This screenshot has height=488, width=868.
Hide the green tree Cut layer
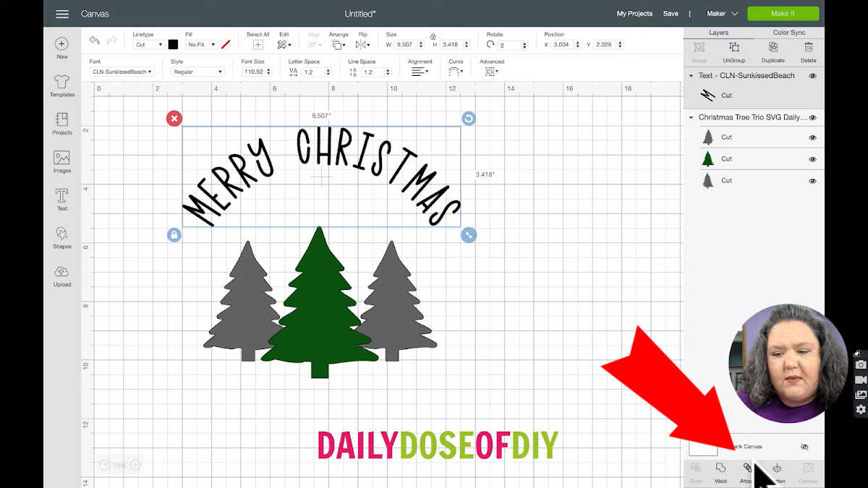(812, 159)
